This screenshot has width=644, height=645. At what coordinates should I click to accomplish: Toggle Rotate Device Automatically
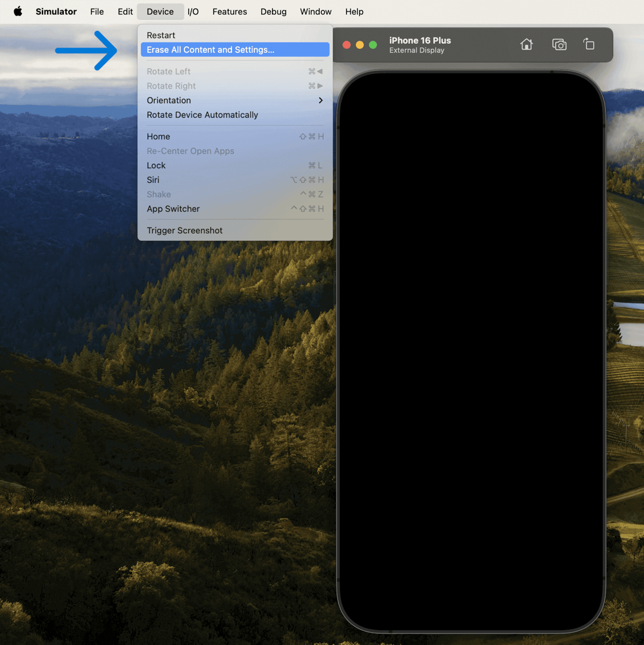[202, 115]
